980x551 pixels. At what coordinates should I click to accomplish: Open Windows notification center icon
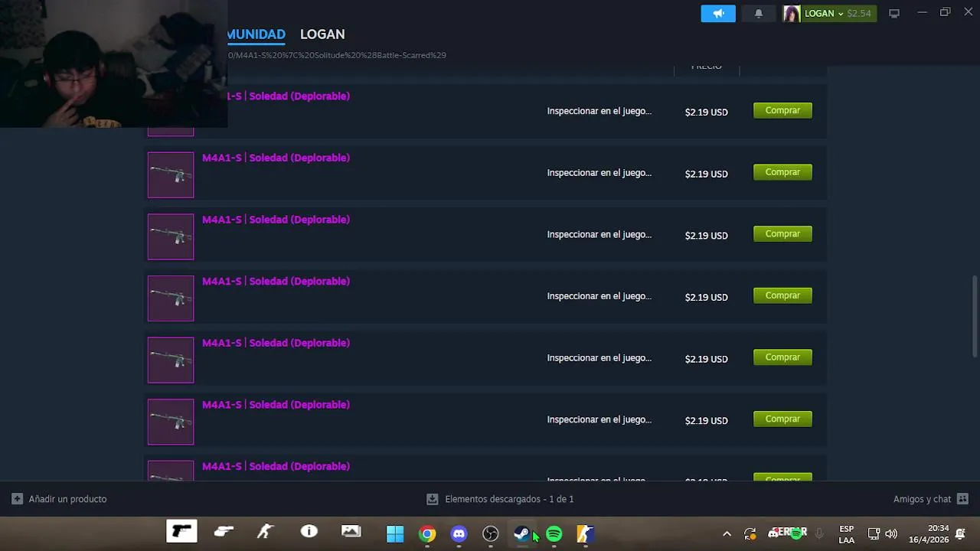coord(961,534)
